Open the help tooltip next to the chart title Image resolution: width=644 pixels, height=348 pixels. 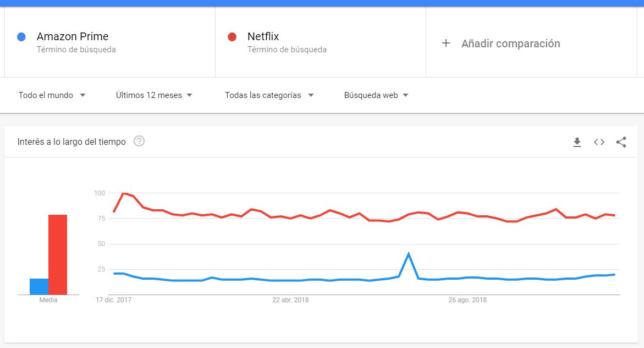[139, 142]
